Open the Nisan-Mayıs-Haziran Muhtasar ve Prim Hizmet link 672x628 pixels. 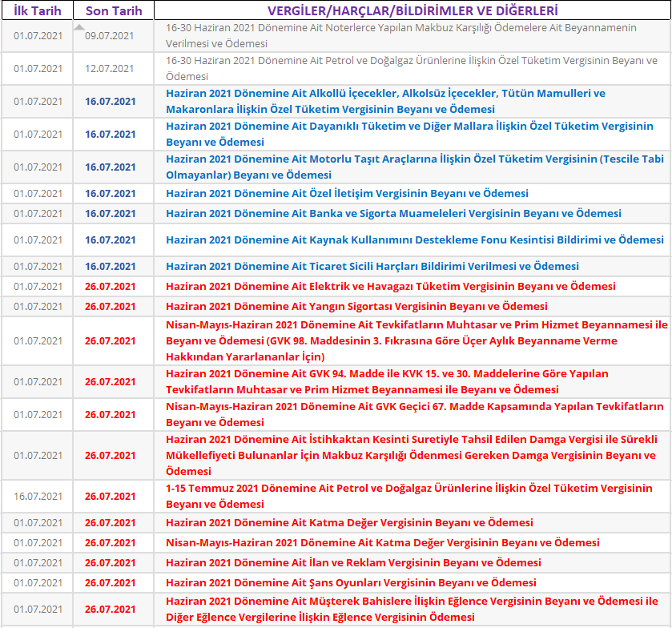point(416,340)
